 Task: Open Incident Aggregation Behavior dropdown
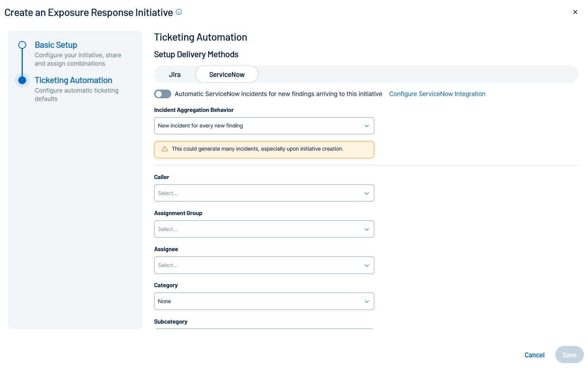pyautogui.click(x=264, y=126)
